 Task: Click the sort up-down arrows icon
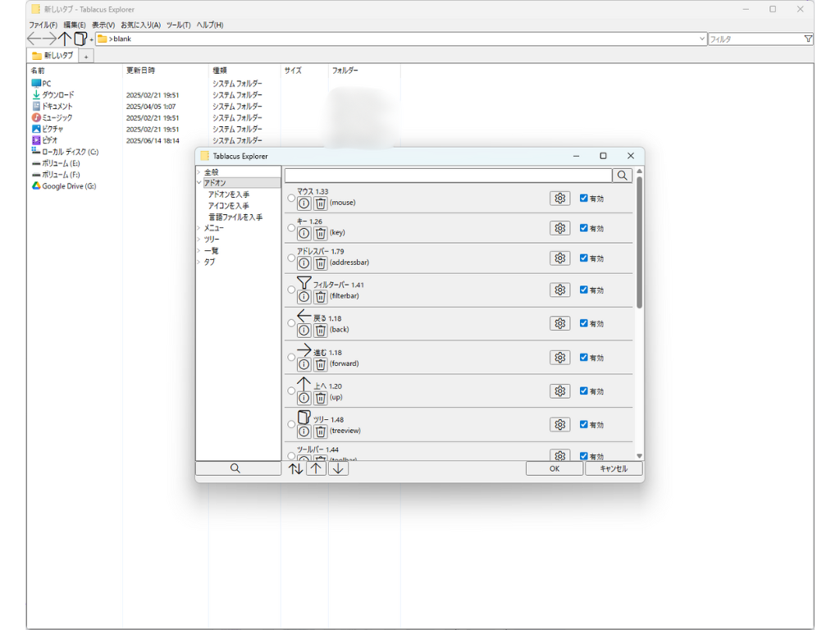click(x=296, y=468)
